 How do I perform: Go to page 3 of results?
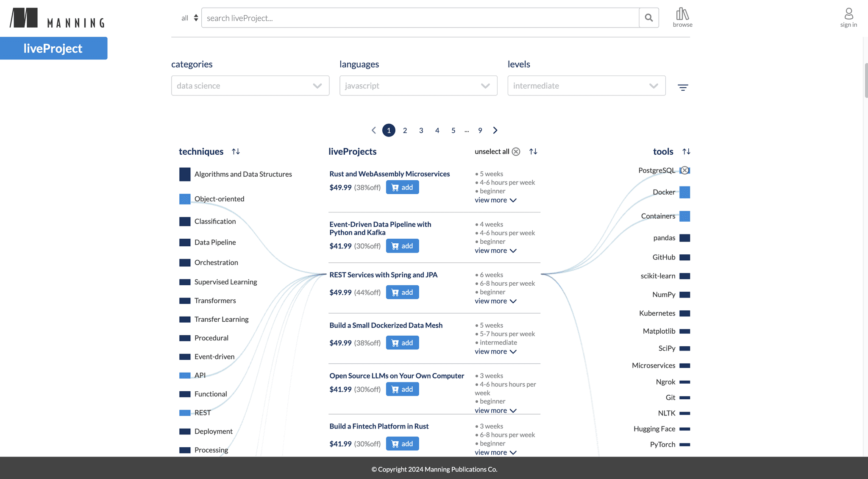(x=421, y=131)
